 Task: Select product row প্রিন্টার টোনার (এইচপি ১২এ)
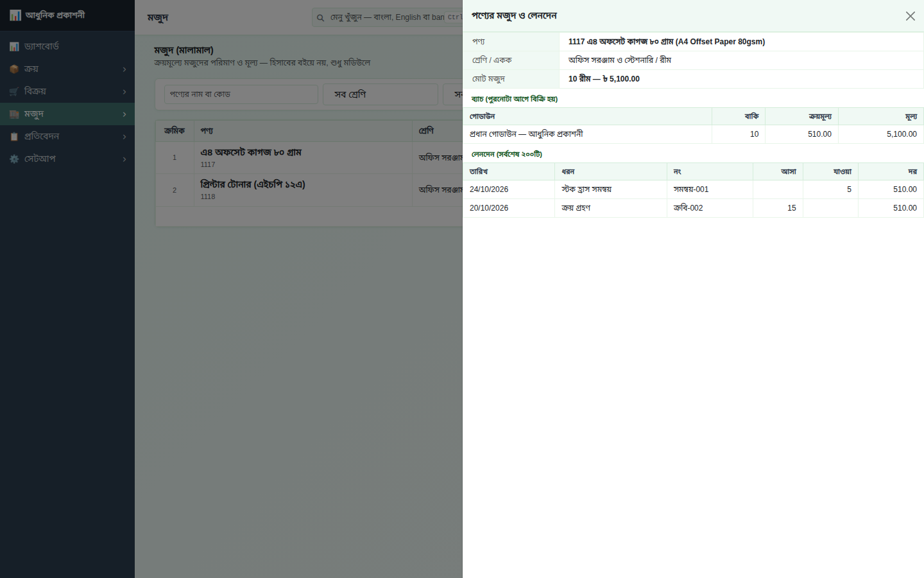click(x=309, y=190)
